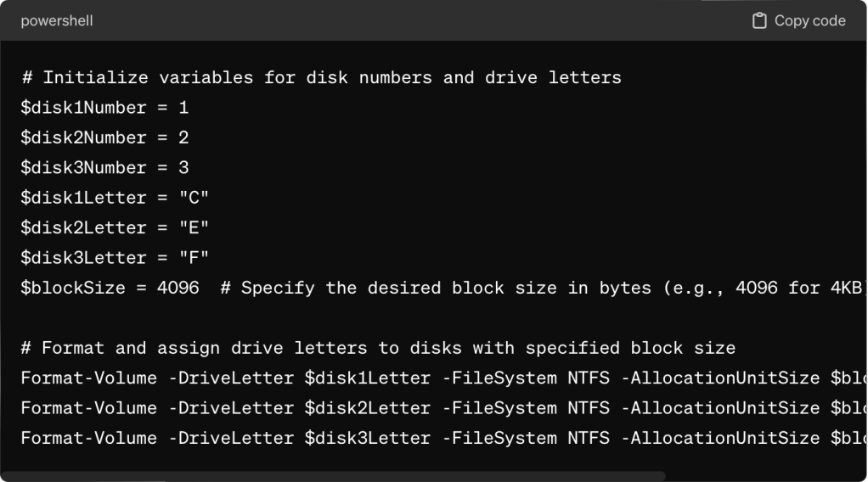
Task: Click the clipboard icon beside Copy code
Action: point(759,20)
